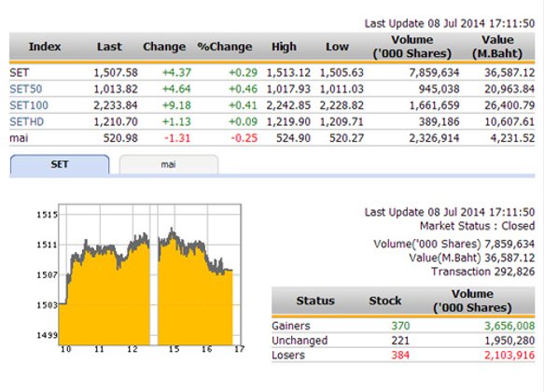Select the Value (M.Baht) column header

click(x=497, y=47)
